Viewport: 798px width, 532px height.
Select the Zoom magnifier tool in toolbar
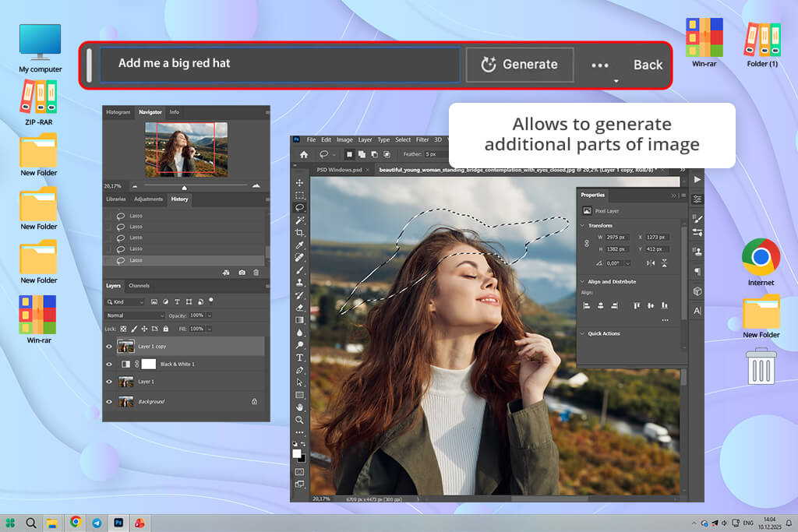299,420
